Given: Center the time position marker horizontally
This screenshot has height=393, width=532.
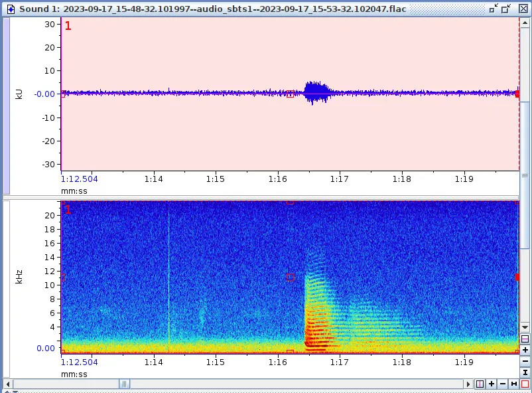Looking at the screenshot, I should click(x=480, y=384).
